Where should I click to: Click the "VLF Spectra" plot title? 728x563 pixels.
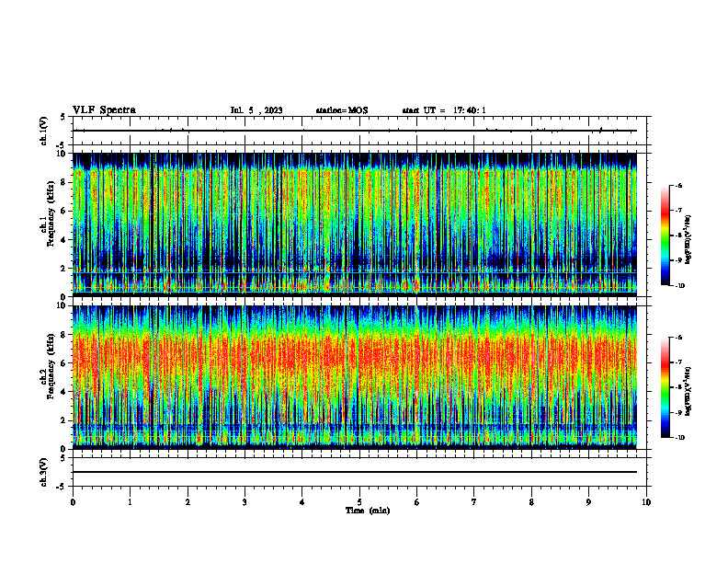click(x=104, y=110)
